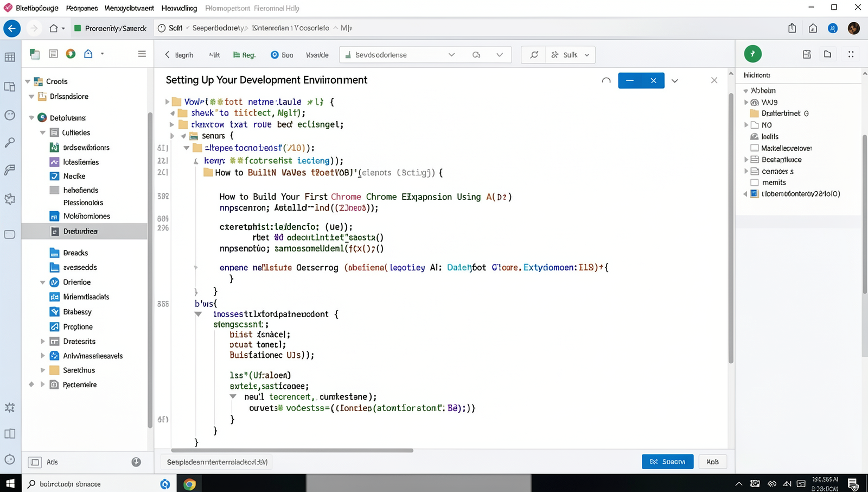This screenshot has height=492, width=868.
Task: Open the Fkenpanee menu
Action: pyautogui.click(x=82, y=8)
